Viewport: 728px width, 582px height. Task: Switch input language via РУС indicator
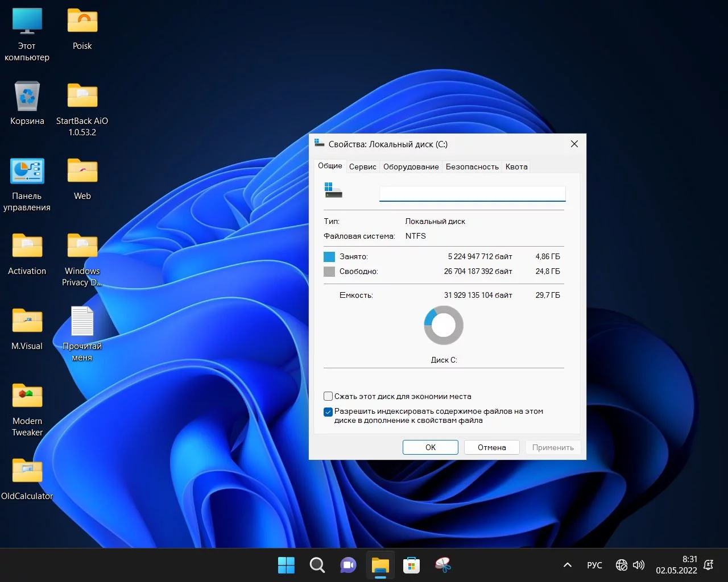[594, 565]
